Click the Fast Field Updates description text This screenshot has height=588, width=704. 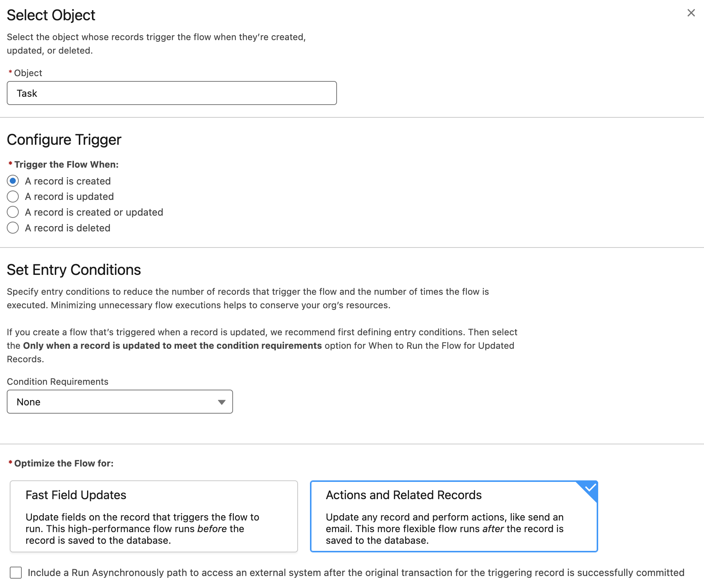143,529
